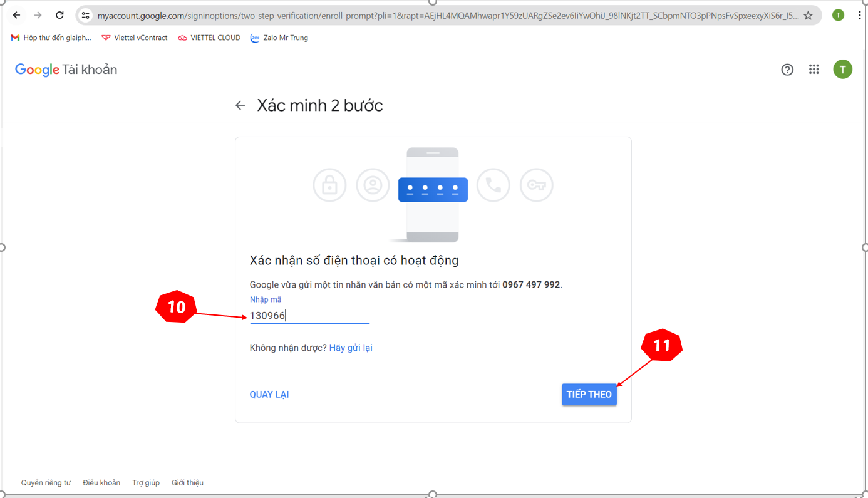The image size is (868, 498).
Task: Open Chrome profile avatar in toolbar
Action: coord(838,15)
